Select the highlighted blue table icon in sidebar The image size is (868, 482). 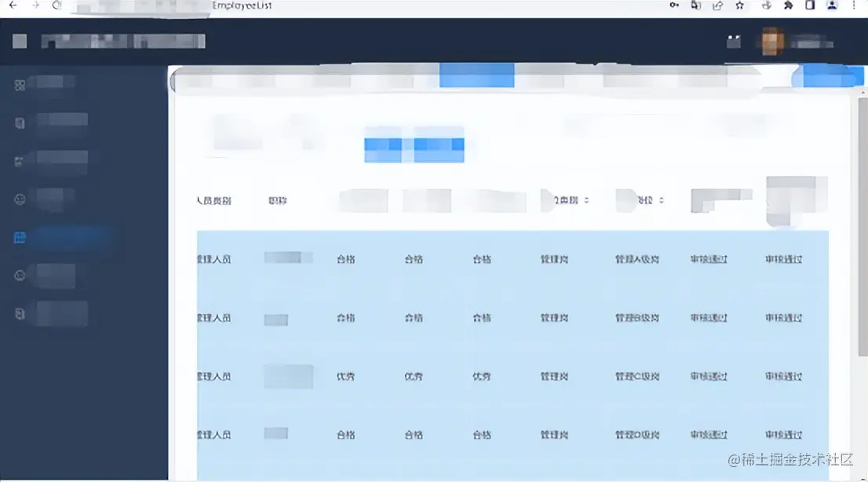tap(20, 237)
